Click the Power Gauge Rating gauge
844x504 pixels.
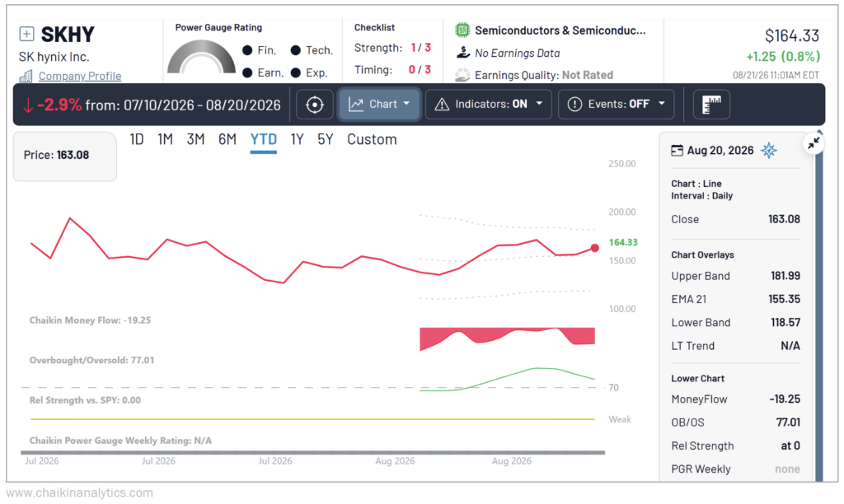click(201, 57)
